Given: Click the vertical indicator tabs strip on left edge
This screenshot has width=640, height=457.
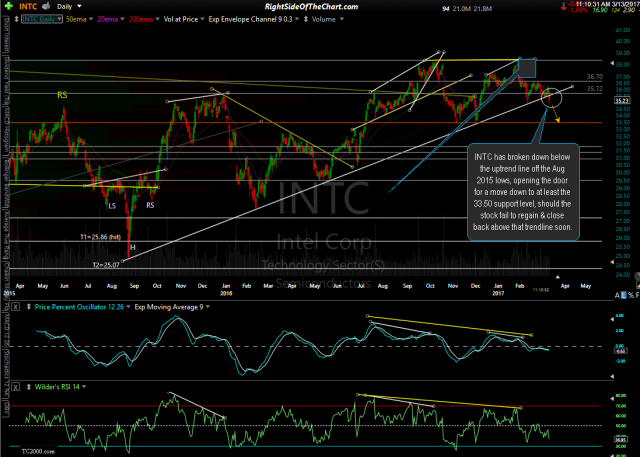Looking at the screenshot, I should tap(5, 216).
